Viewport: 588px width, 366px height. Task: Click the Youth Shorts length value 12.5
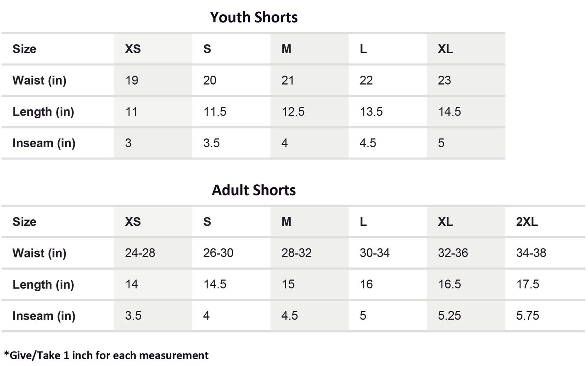point(293,112)
